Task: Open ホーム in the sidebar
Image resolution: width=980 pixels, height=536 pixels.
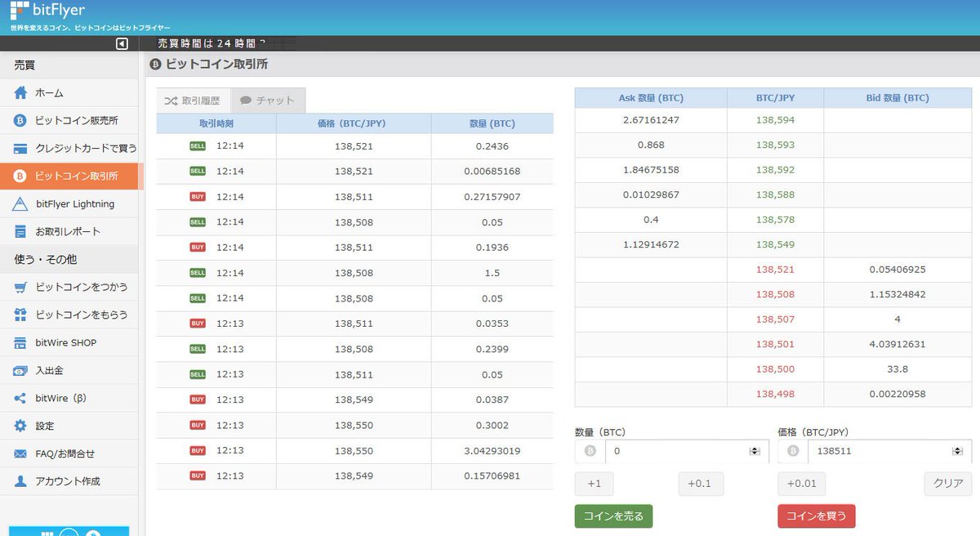Action: (x=69, y=93)
